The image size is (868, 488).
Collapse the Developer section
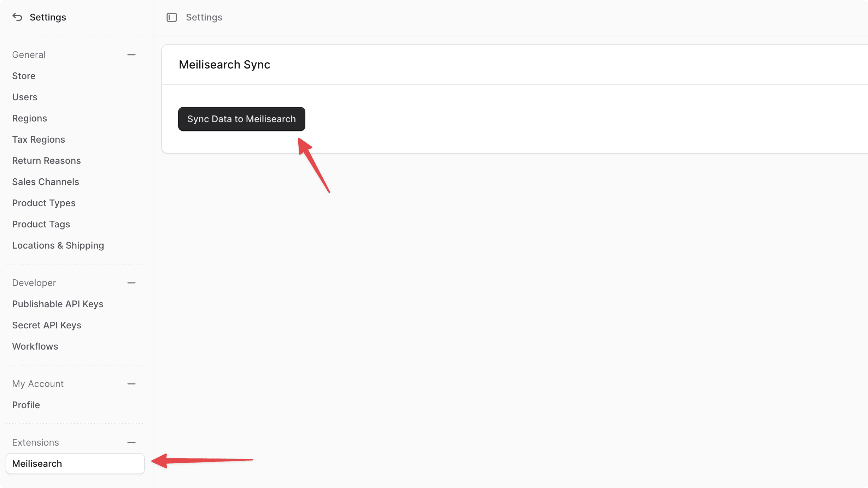point(131,282)
